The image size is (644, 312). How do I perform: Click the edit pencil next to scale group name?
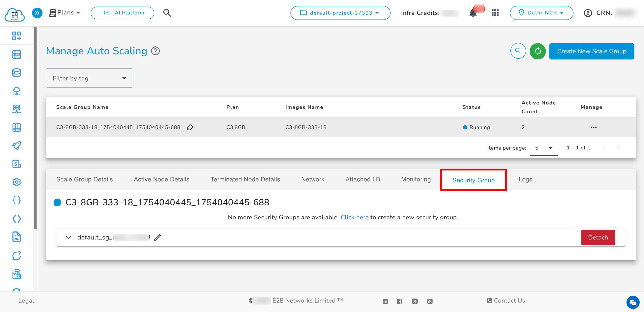click(190, 127)
